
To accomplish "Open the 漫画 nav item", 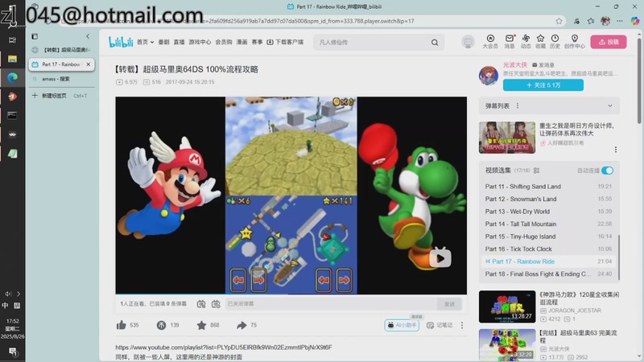I will click(x=242, y=42).
